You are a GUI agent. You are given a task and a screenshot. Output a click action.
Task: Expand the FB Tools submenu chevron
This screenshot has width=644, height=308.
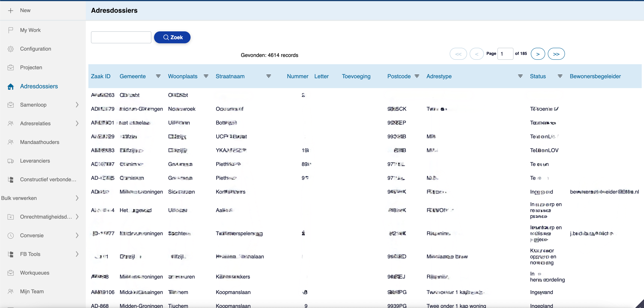click(x=77, y=254)
